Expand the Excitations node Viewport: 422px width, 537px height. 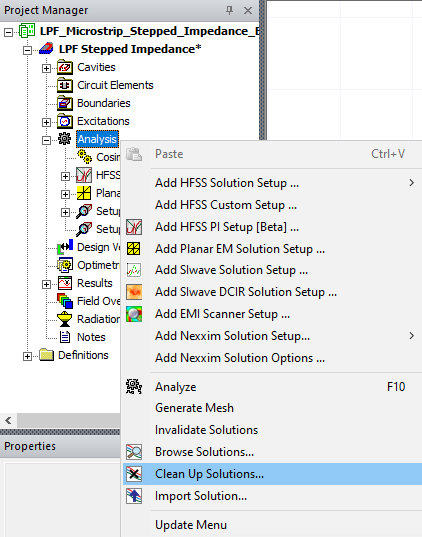coord(46,122)
